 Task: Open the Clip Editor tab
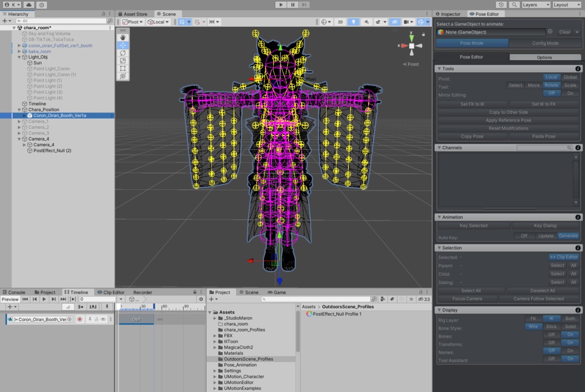[111, 292]
